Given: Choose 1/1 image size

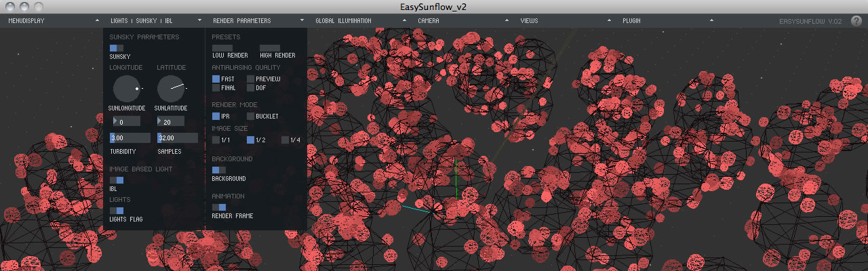Looking at the screenshot, I should (216, 140).
